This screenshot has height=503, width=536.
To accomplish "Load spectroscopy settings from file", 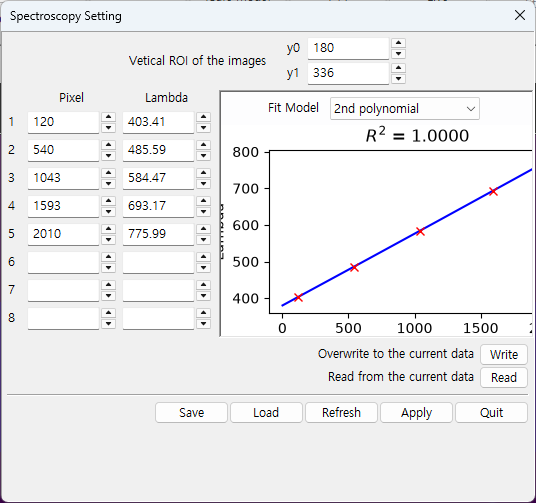I will (266, 413).
